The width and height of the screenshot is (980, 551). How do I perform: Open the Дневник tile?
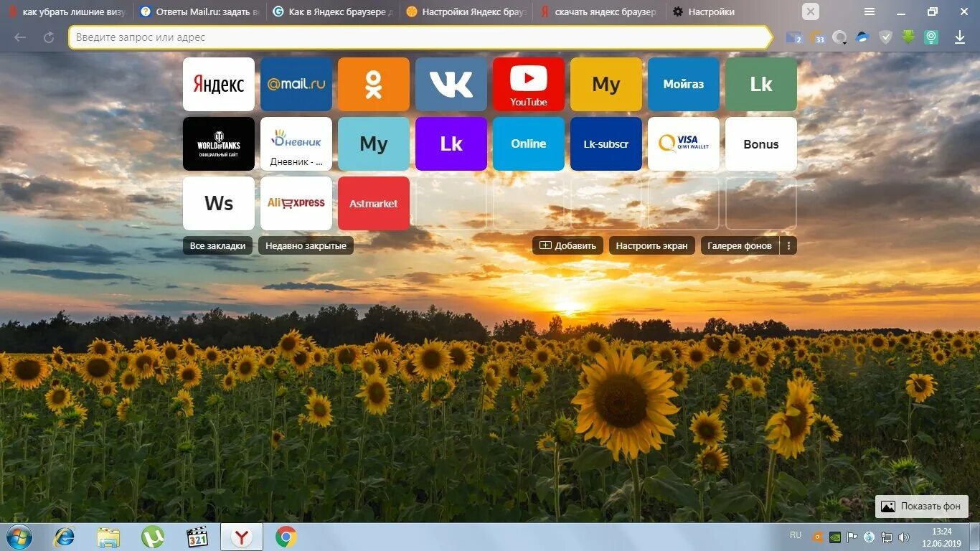[x=296, y=143]
